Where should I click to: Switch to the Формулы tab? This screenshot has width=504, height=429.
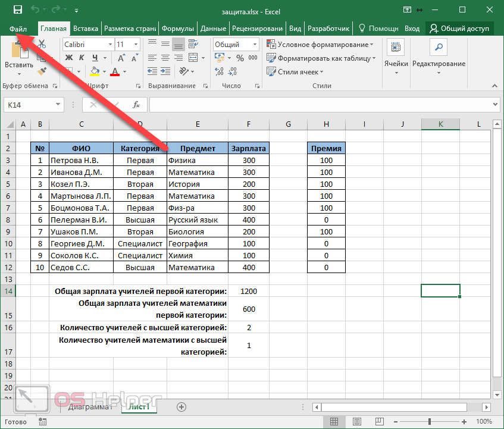[x=178, y=29]
